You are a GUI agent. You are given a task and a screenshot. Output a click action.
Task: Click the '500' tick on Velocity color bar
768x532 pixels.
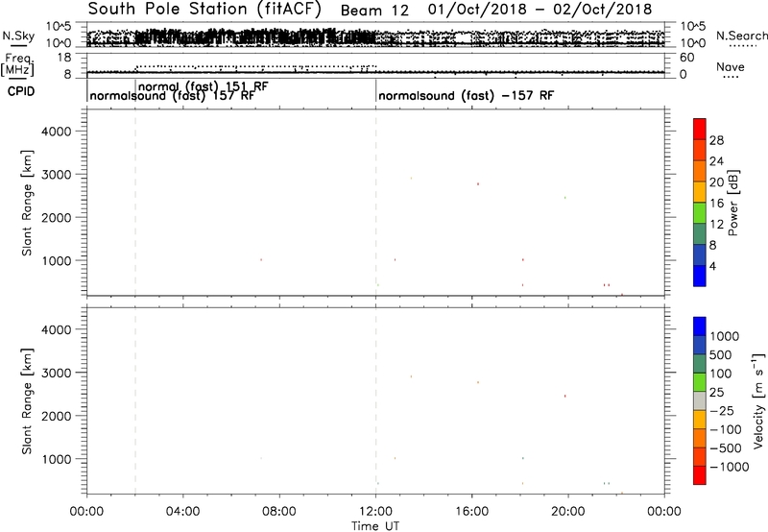pos(721,355)
